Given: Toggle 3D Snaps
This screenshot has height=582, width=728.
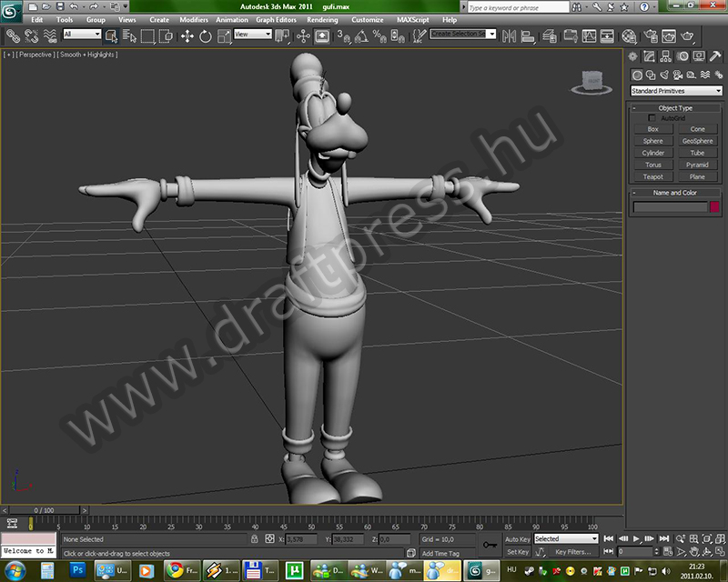Looking at the screenshot, I should point(344,35).
